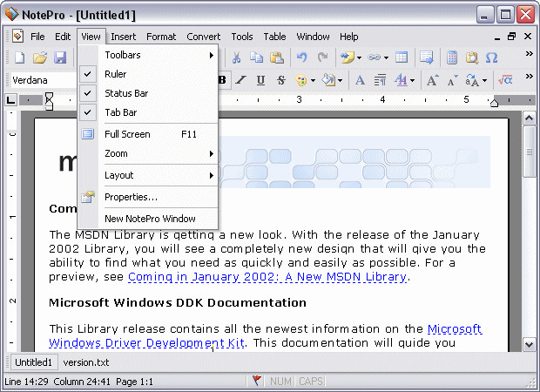The width and height of the screenshot is (540, 392).
Task: Click the vertical scrollbar up arrow
Action: pos(529,118)
